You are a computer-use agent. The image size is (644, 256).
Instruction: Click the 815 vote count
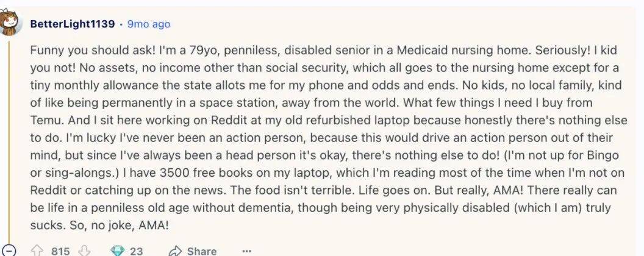point(60,251)
